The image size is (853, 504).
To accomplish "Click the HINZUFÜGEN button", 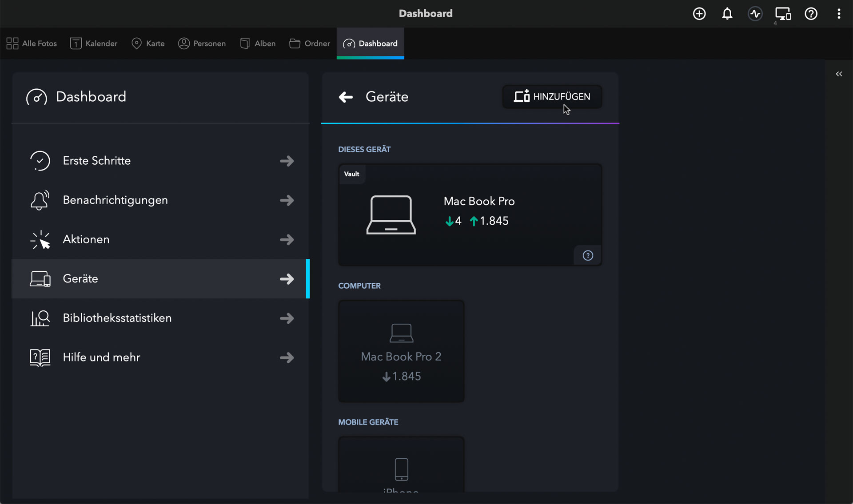I will click(x=552, y=97).
